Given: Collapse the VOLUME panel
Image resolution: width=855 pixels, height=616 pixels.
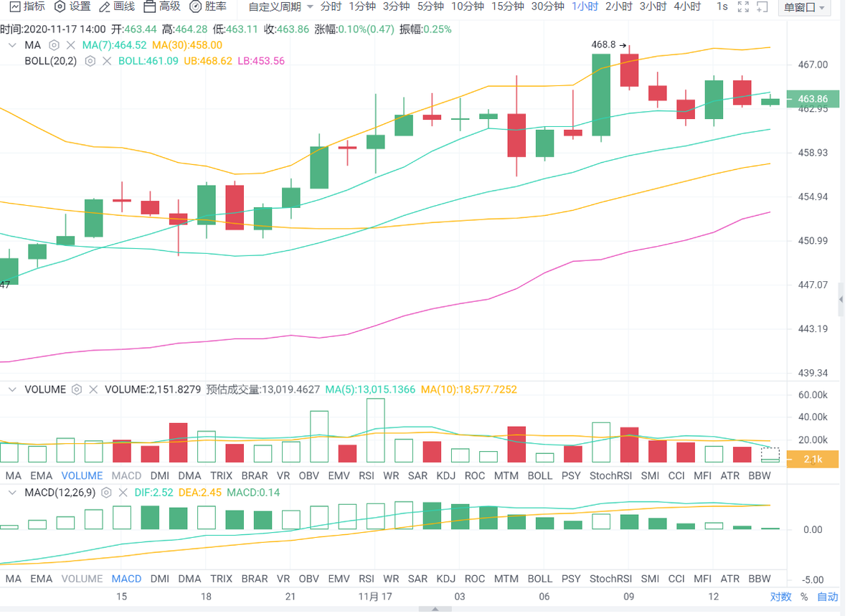Looking at the screenshot, I should pyautogui.click(x=12, y=389).
